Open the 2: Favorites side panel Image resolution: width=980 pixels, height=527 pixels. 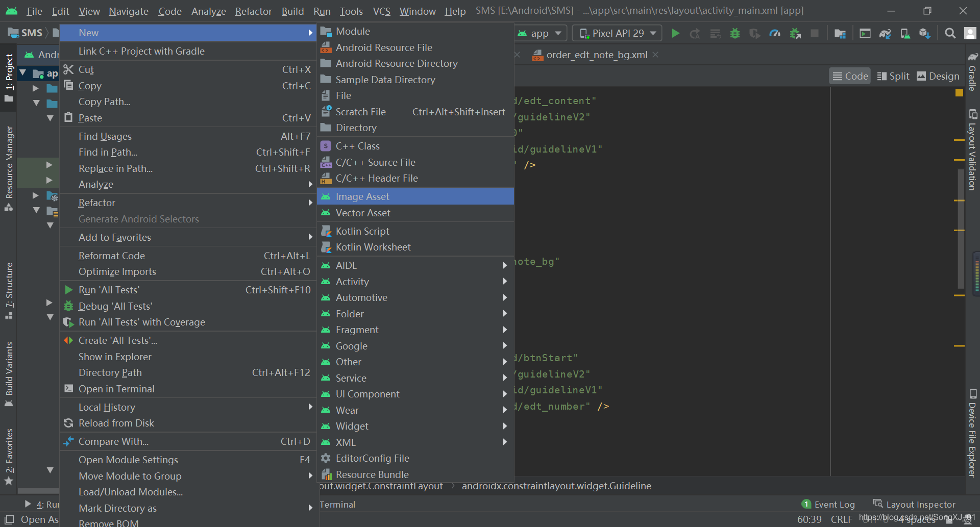pyautogui.click(x=9, y=457)
